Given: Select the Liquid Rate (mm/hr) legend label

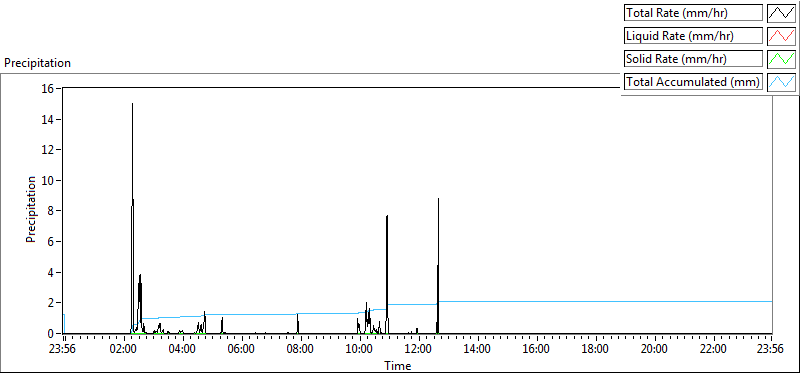Looking at the screenshot, I should (x=693, y=36).
